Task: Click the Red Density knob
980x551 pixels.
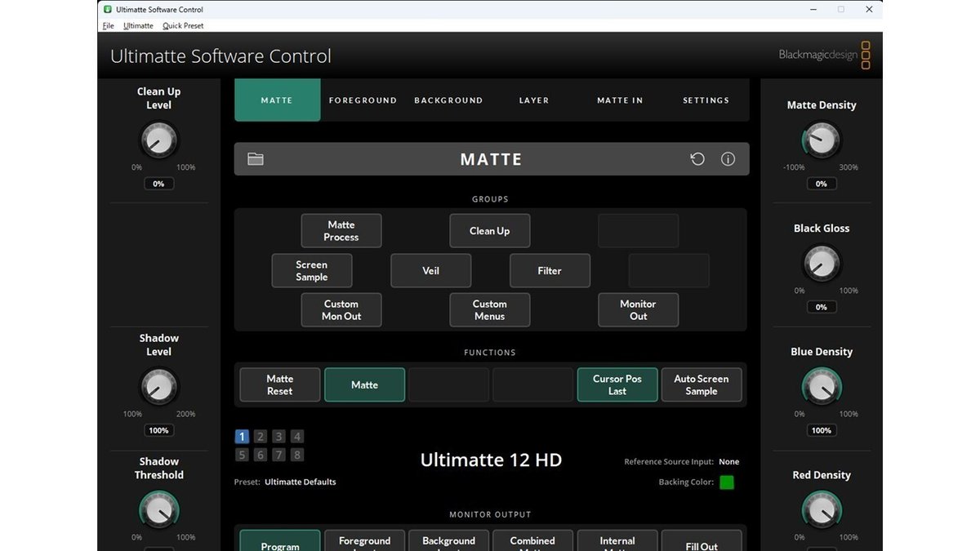Action: pos(822,510)
